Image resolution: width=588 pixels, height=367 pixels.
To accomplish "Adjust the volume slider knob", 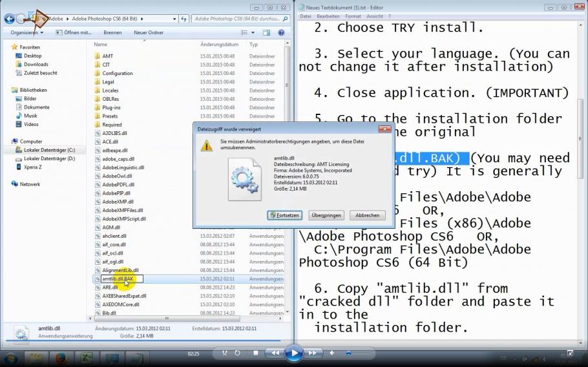I will click(349, 353).
